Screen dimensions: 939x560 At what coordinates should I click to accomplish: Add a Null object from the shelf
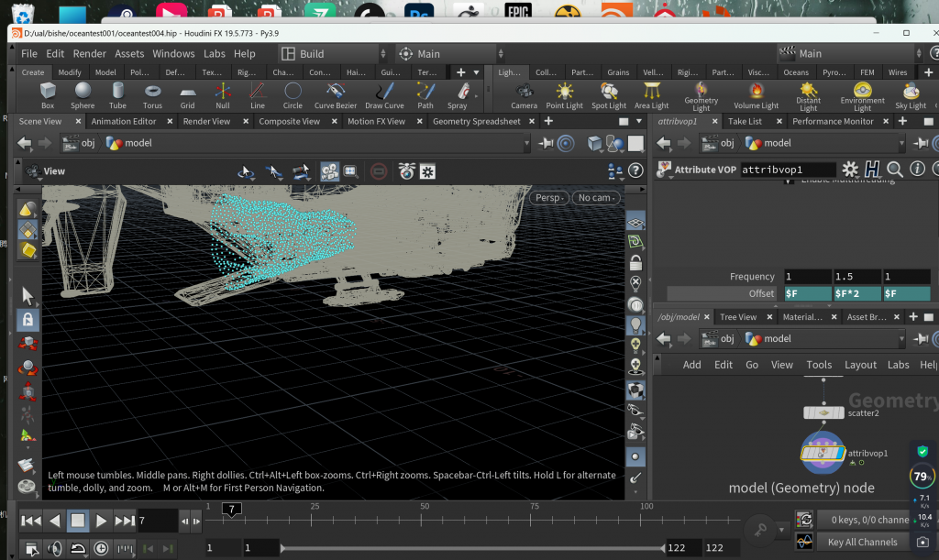223,95
